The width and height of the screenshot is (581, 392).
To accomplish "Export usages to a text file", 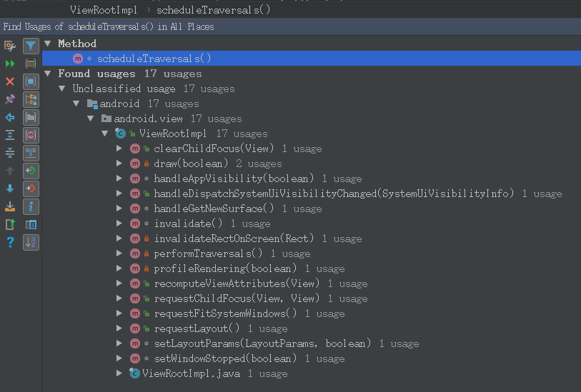I will click(10, 206).
